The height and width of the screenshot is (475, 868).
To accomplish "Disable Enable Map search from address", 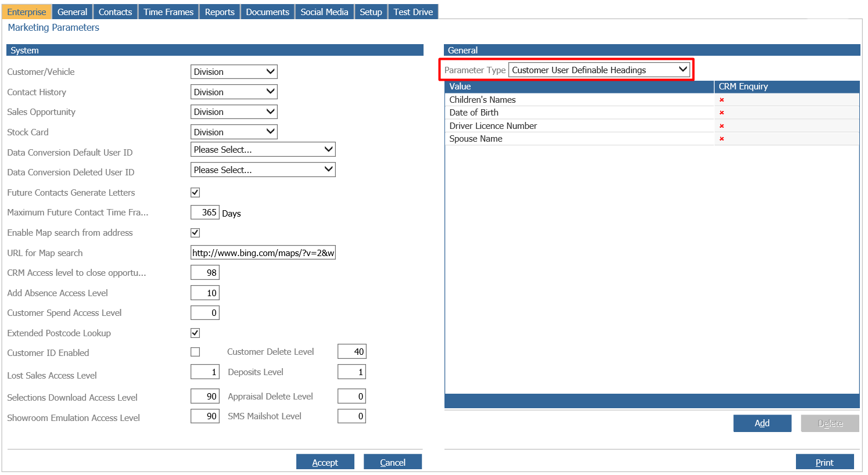I will (195, 232).
